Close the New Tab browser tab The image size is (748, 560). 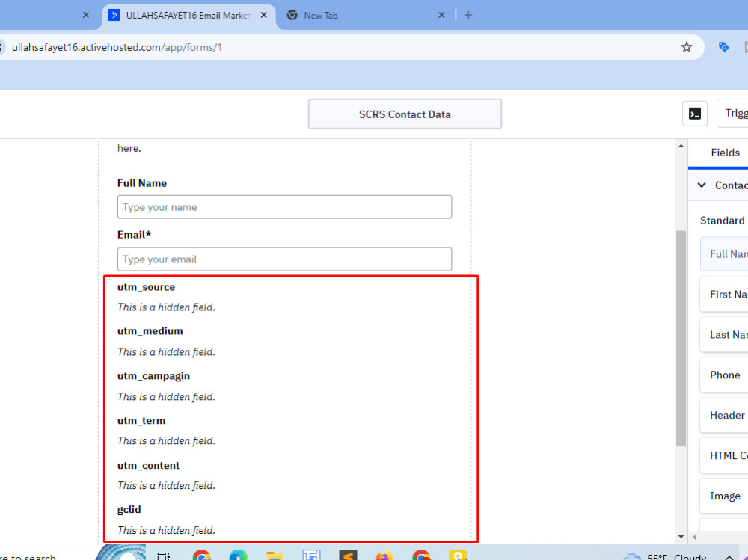[x=441, y=15]
